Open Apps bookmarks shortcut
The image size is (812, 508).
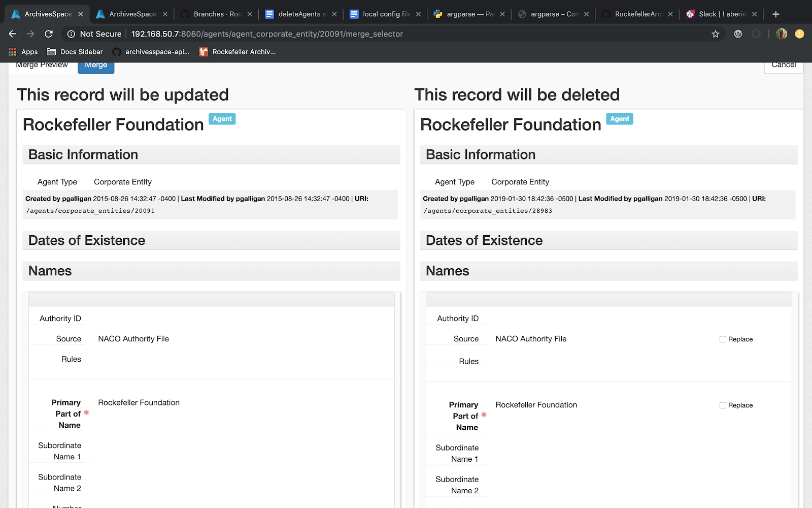(23, 52)
